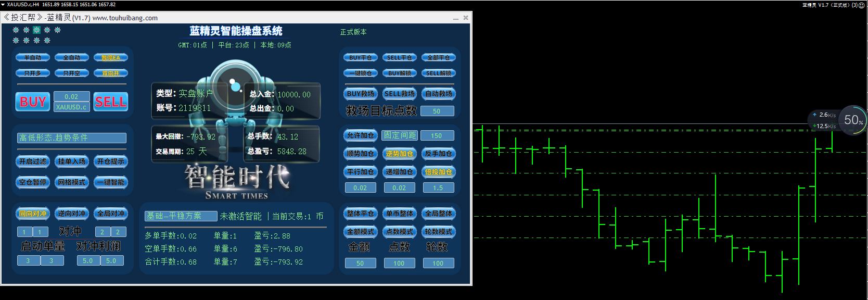This screenshot has height=300, width=868.
Task: Enable 只开多 long-only mode
Action: pyautogui.click(x=33, y=73)
